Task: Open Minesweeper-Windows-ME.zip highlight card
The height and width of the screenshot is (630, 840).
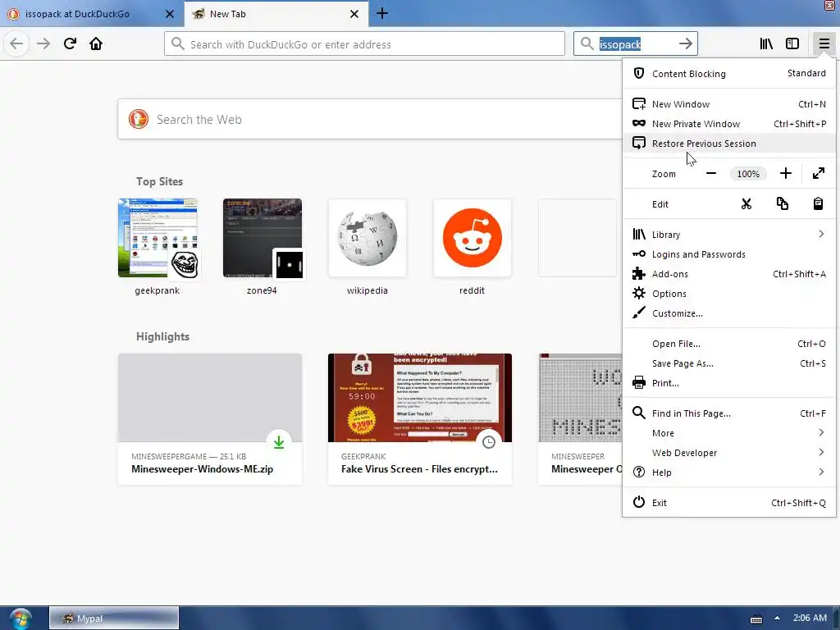Action: (x=210, y=419)
